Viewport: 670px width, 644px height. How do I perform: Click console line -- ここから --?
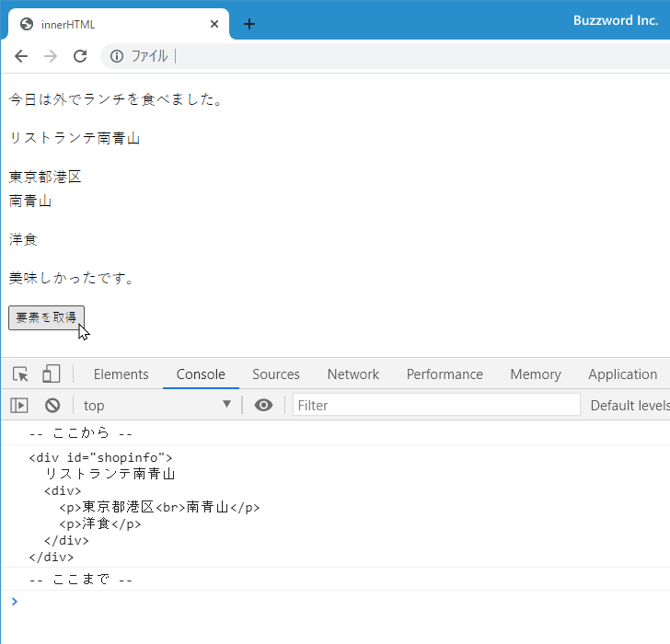click(81, 433)
